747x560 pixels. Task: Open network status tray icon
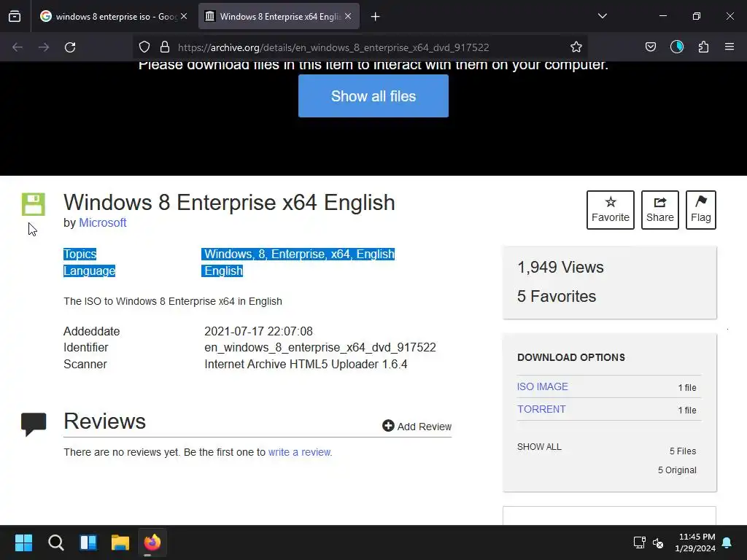click(639, 542)
